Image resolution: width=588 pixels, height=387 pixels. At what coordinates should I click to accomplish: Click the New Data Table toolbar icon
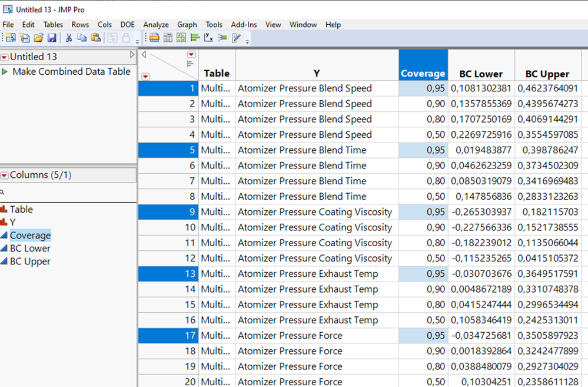point(11,38)
